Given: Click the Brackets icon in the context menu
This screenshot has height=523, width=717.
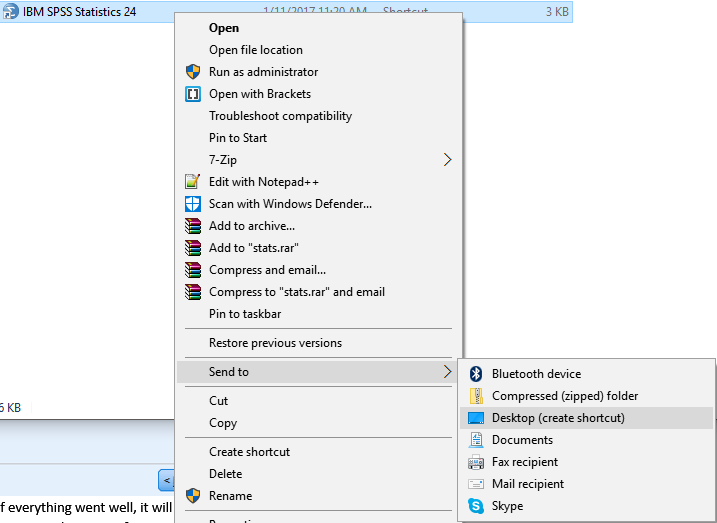Looking at the screenshot, I should click(193, 94).
